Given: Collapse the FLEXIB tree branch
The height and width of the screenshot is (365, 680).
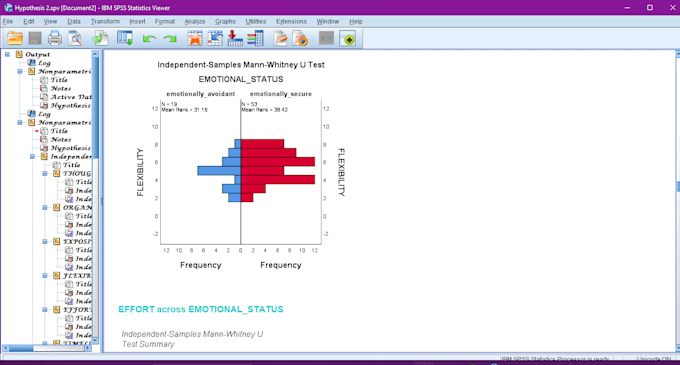Looking at the screenshot, I should click(x=45, y=276).
